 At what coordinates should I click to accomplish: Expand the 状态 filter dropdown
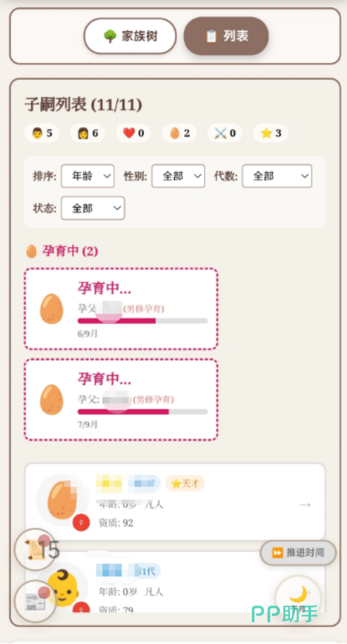pos(93,208)
